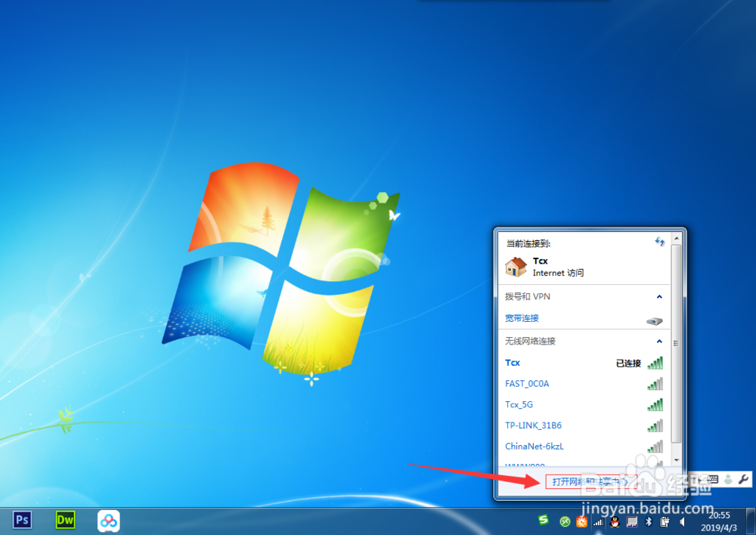Click the wireless signal tray icon
Screen dimensions: 756x535
tap(598, 522)
